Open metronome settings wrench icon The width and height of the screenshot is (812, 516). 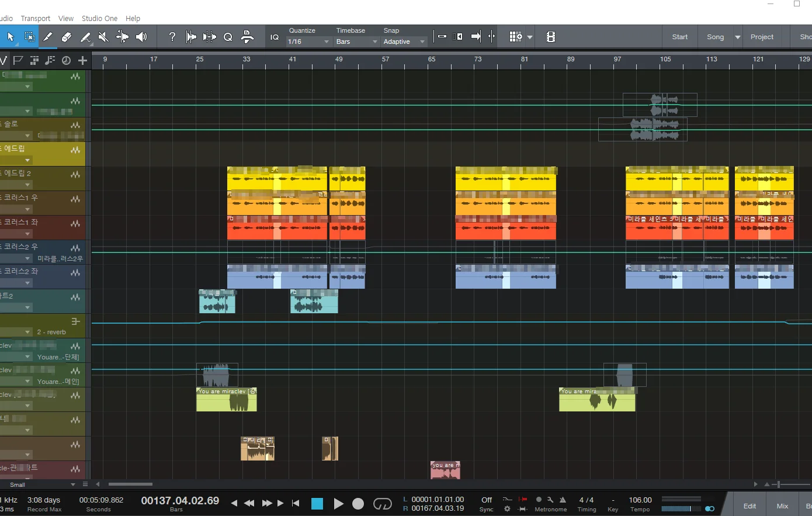550,500
